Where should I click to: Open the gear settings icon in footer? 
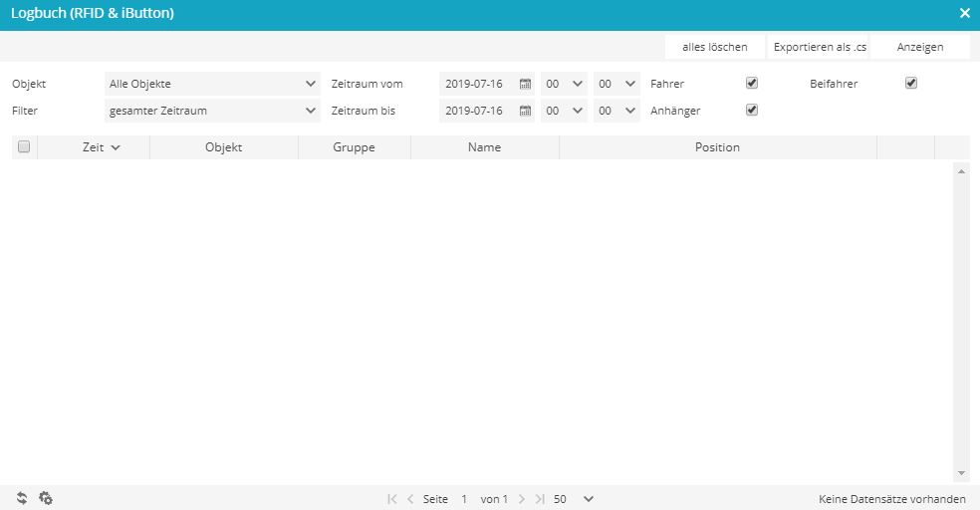tap(46, 498)
